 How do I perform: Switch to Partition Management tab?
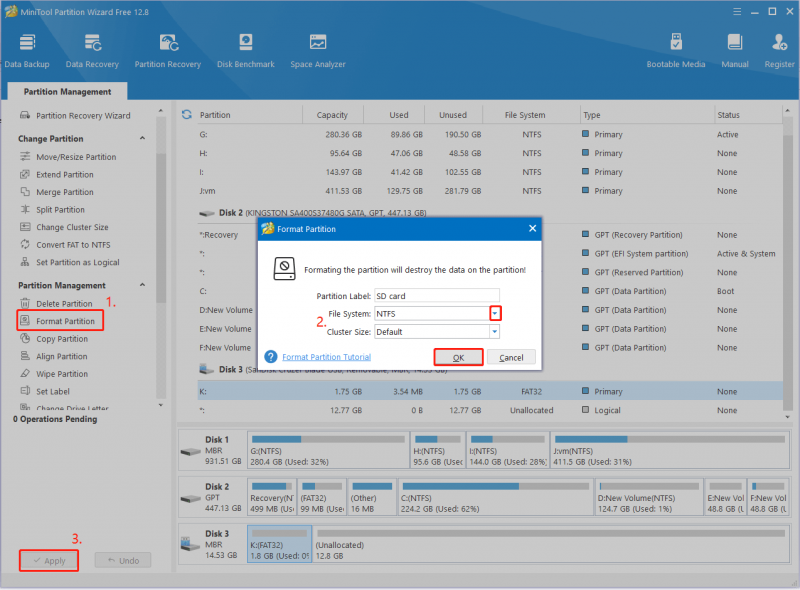click(67, 91)
